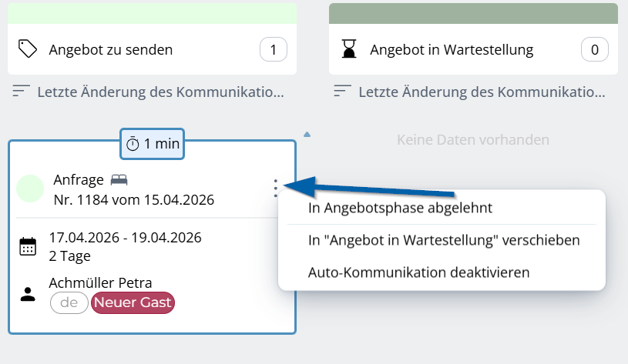The height and width of the screenshot is (364, 628).
Task: Click the person icon beside Achmüller Petra
Action: tap(28, 293)
